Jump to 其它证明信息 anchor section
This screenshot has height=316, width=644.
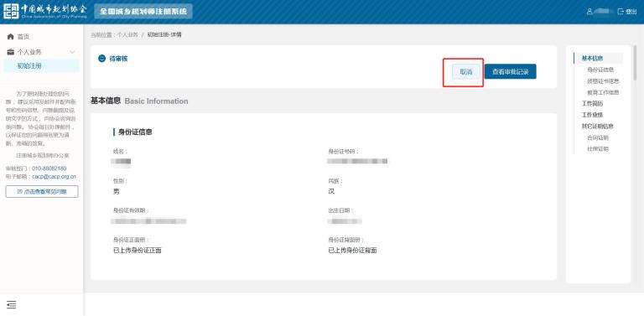point(598,127)
